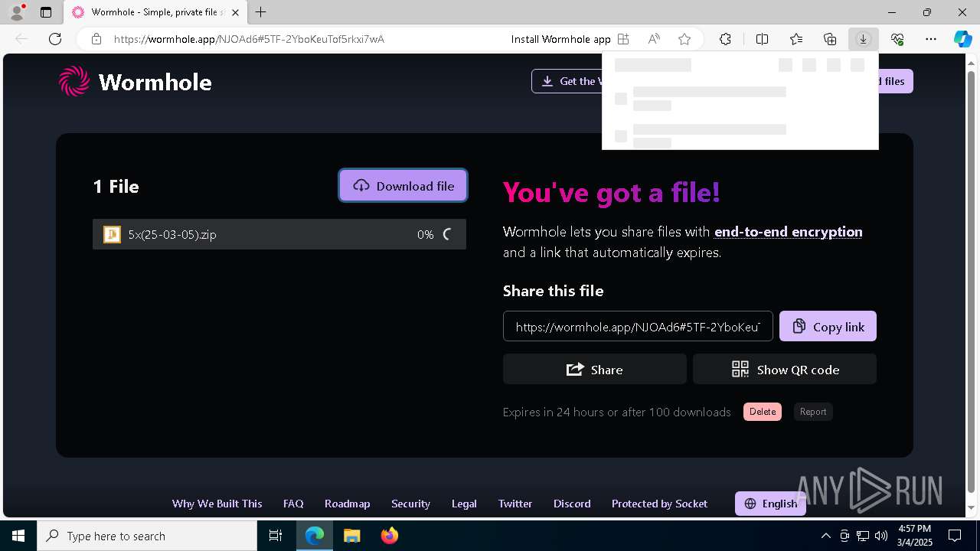Refresh the browser page
Image resolution: width=980 pixels, height=551 pixels.
[x=55, y=39]
